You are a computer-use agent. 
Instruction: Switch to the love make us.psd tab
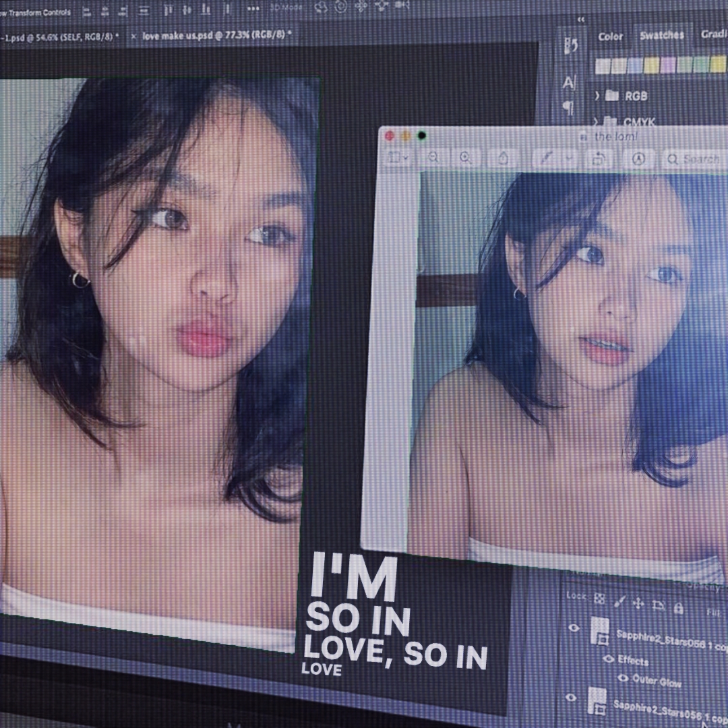(x=216, y=35)
